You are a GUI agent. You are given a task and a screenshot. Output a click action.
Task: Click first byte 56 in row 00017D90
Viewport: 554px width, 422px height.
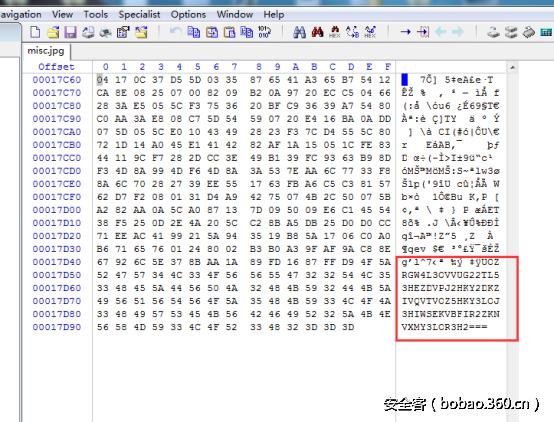pyautogui.click(x=102, y=327)
